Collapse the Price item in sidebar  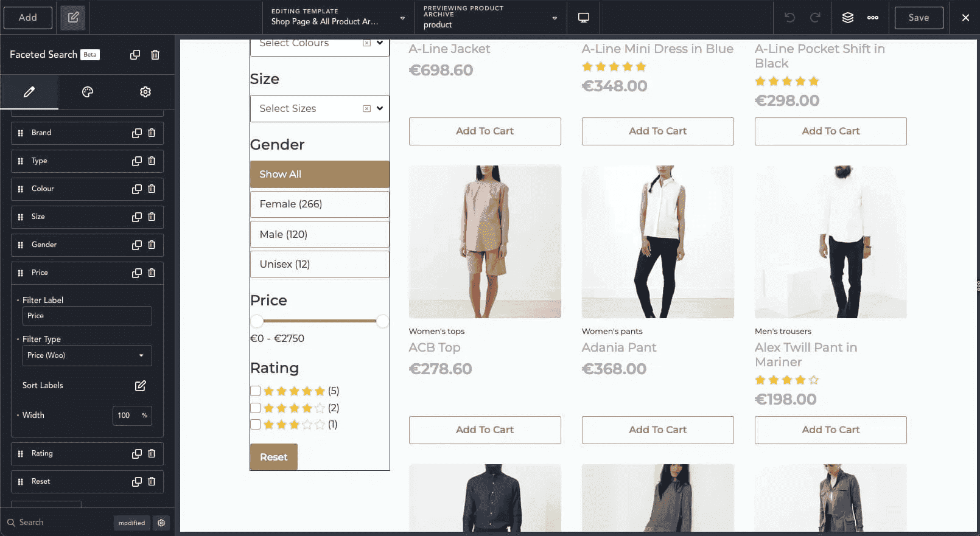tap(87, 273)
